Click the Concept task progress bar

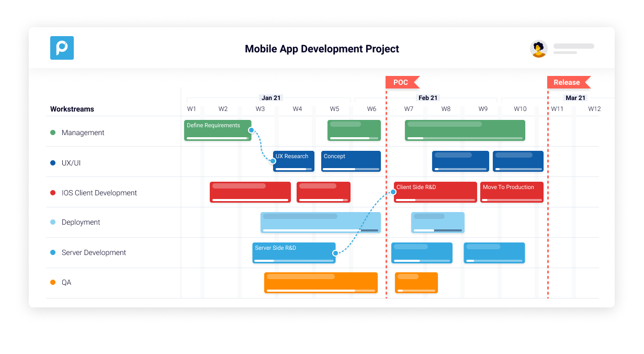[351, 169]
